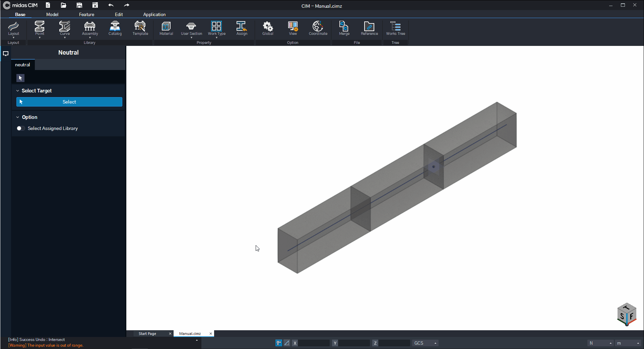Click the X coordinate input field

click(x=314, y=343)
